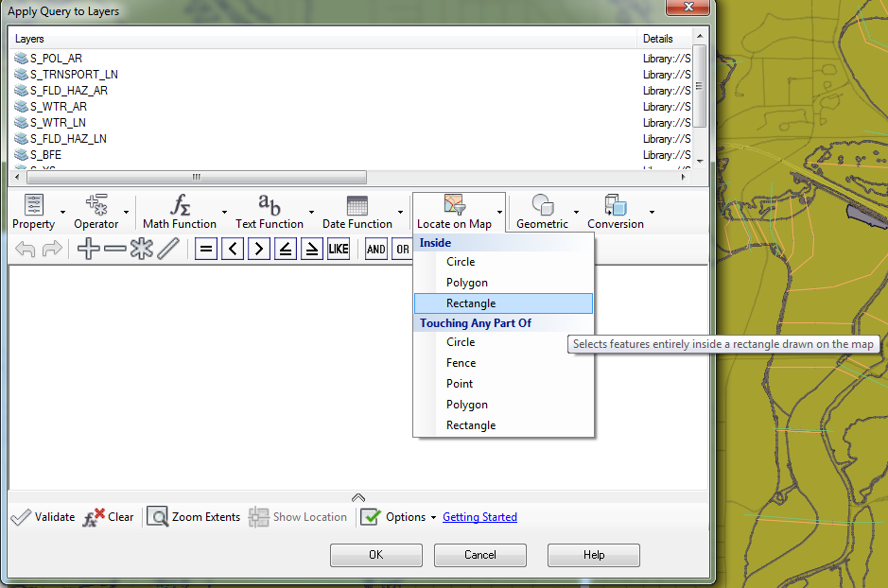
Task: Choose Polygon under Inside
Action: tap(503, 283)
